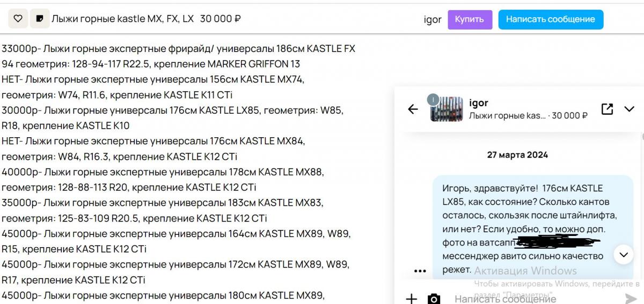
Task: Add an attachment with the plus icon
Action: pos(411,299)
